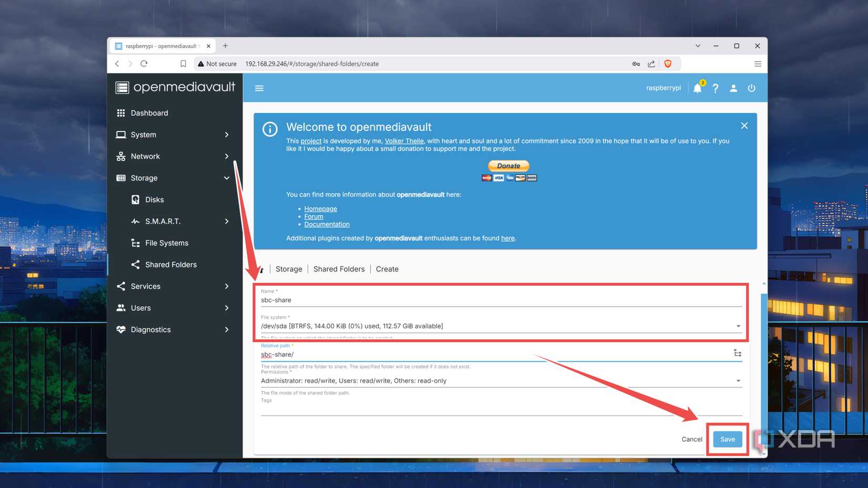
Task: Expand the Network menu
Action: pos(174,156)
